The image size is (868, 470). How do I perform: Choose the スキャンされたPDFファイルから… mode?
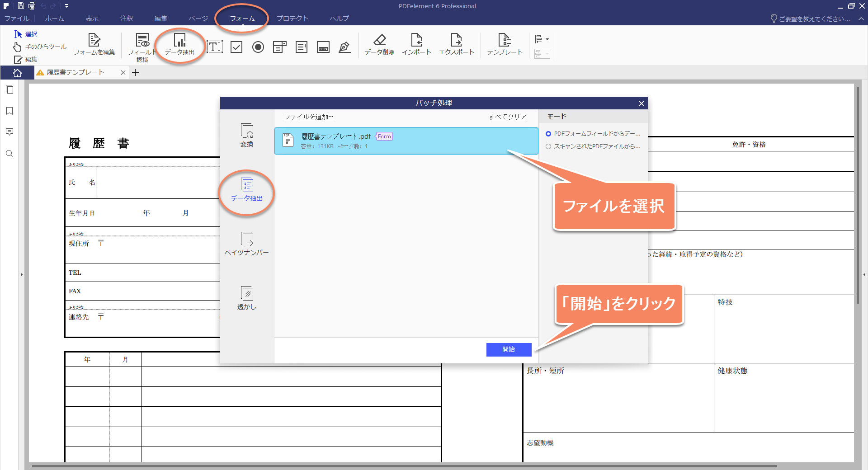[x=593, y=146]
